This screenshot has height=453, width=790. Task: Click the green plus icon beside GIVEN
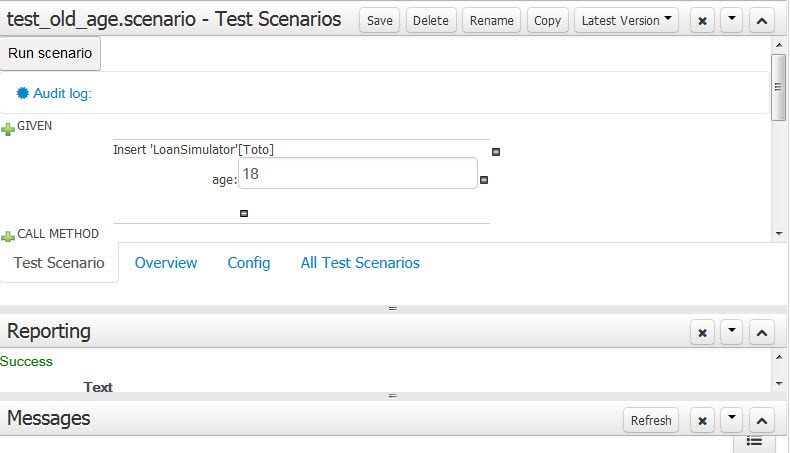(8, 129)
